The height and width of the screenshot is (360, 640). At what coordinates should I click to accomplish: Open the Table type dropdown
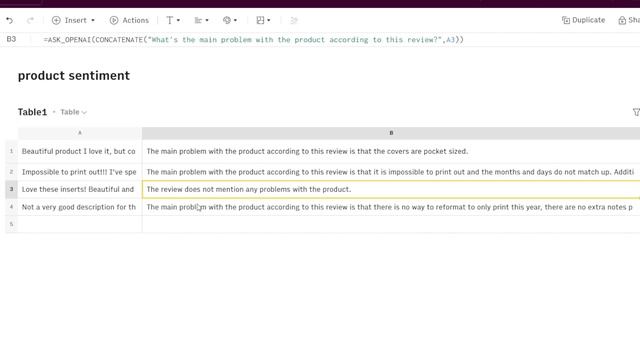click(73, 112)
